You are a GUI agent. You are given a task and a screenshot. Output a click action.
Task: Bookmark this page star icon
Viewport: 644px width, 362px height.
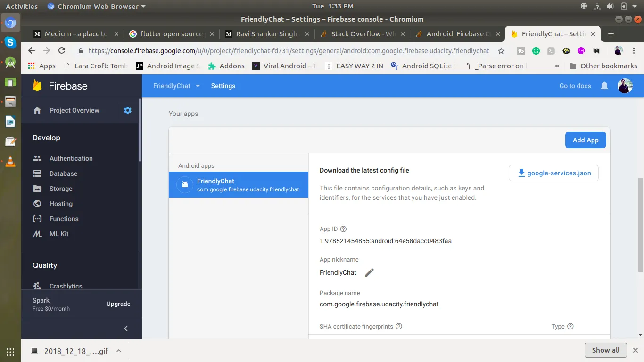pyautogui.click(x=501, y=51)
